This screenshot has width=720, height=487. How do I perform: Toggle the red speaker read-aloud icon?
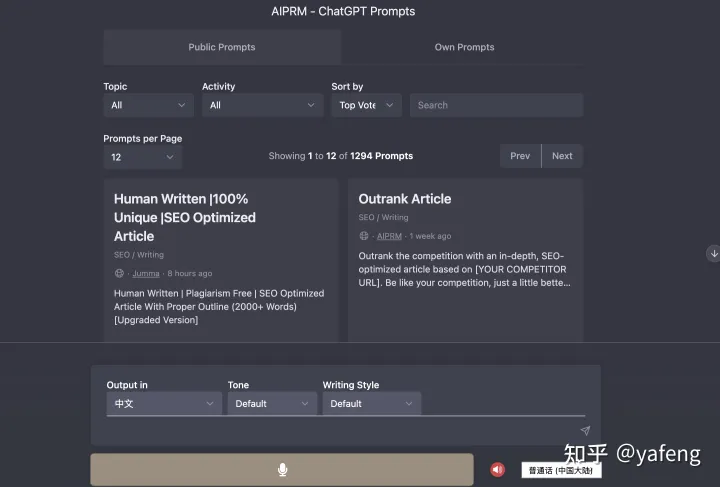[497, 470]
